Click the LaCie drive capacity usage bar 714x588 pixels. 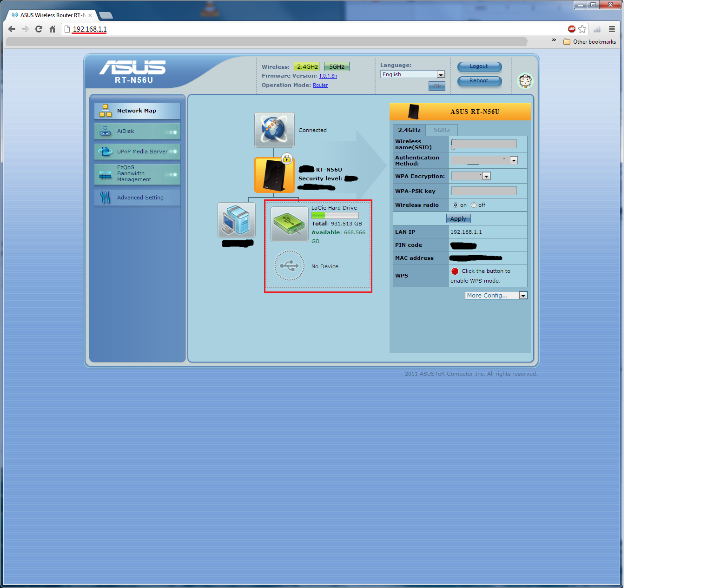pos(335,216)
